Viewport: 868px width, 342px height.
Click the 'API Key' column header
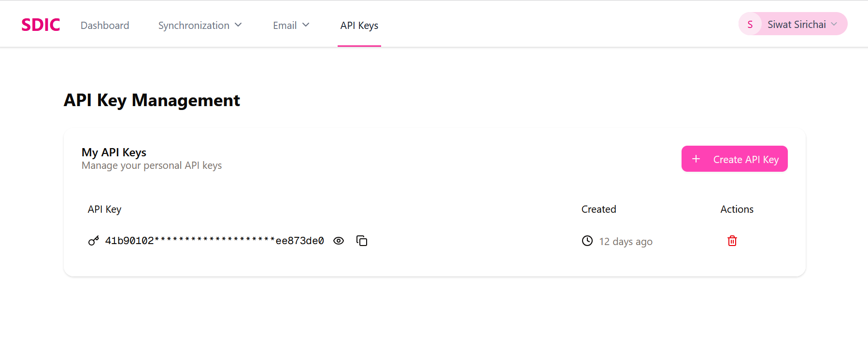[104, 209]
